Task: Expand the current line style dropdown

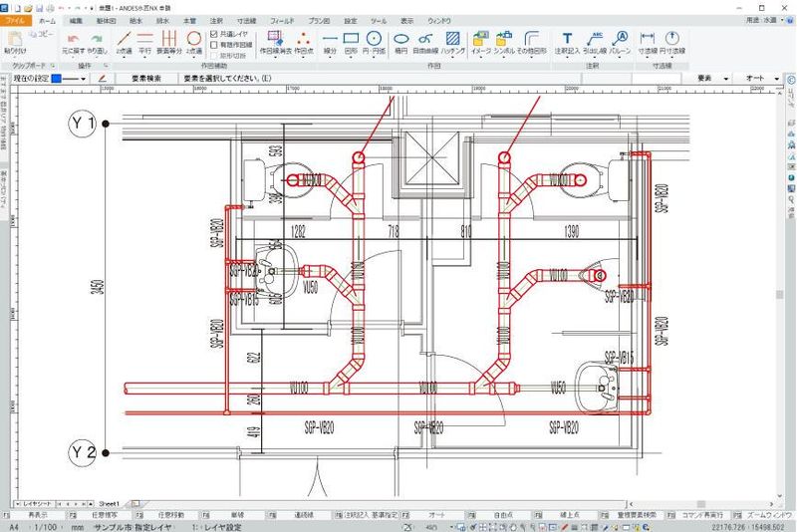Action: (x=83, y=79)
